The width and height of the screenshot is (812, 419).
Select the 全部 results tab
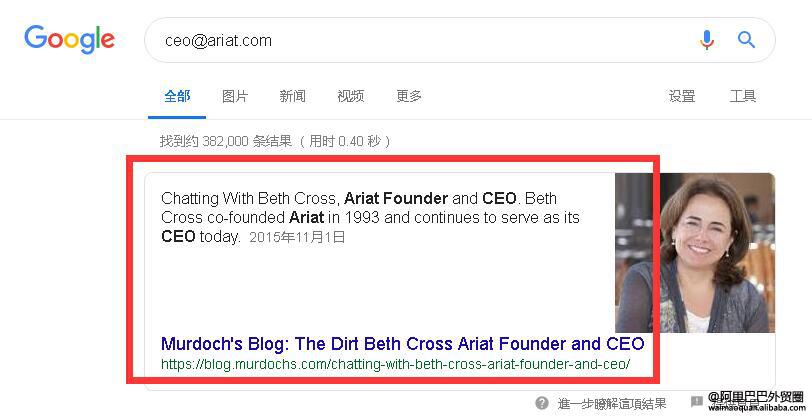coord(177,96)
